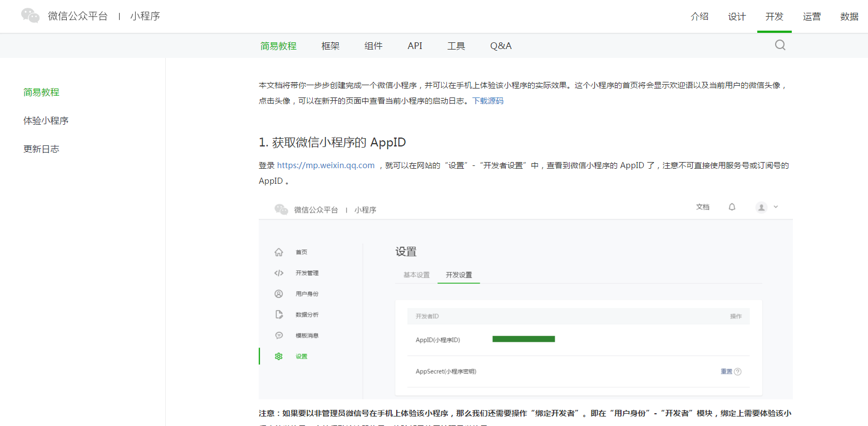868x426 pixels.
Task: Click the 用户身份 menu label
Action: coord(307,293)
